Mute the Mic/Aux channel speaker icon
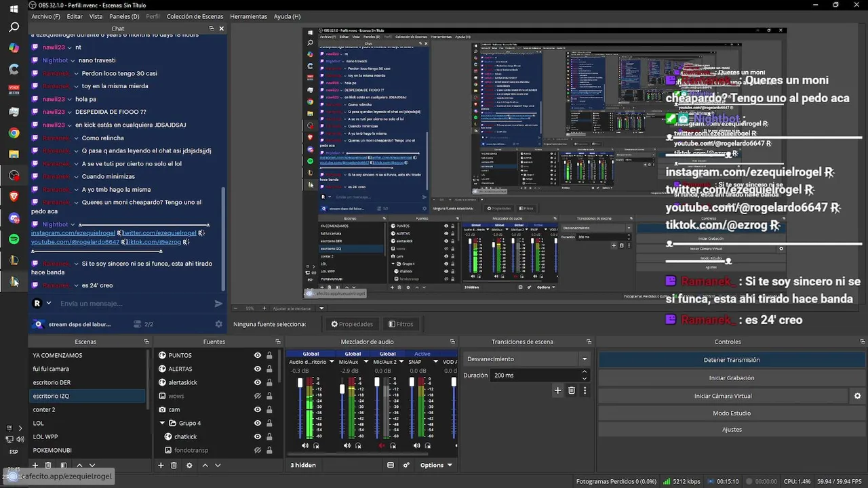868x488 pixels. [x=347, y=445]
